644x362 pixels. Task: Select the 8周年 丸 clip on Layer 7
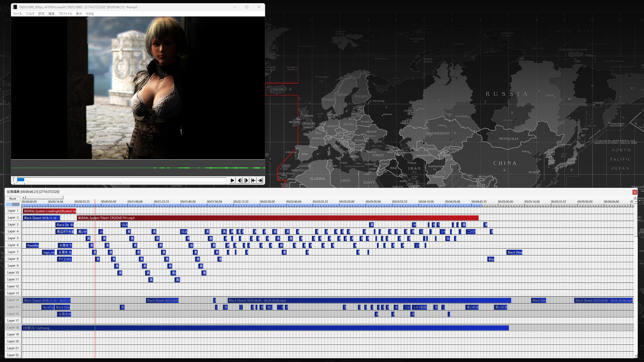(65, 252)
